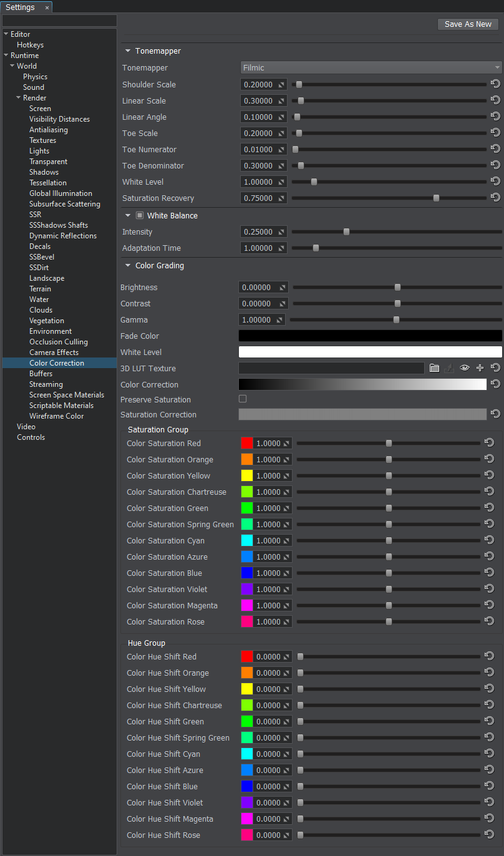504x856 pixels.
Task: Collapse the Tonemapper section
Action: point(128,51)
